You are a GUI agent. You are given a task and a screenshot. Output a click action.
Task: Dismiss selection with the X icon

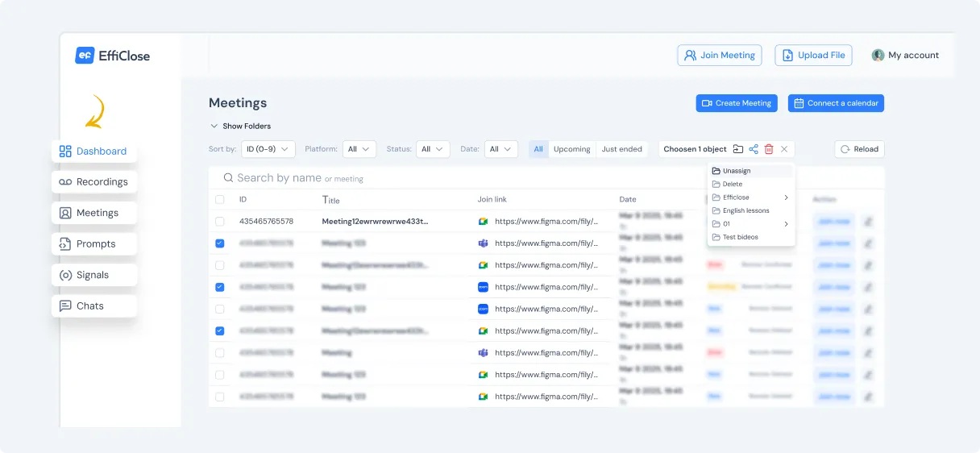point(784,149)
